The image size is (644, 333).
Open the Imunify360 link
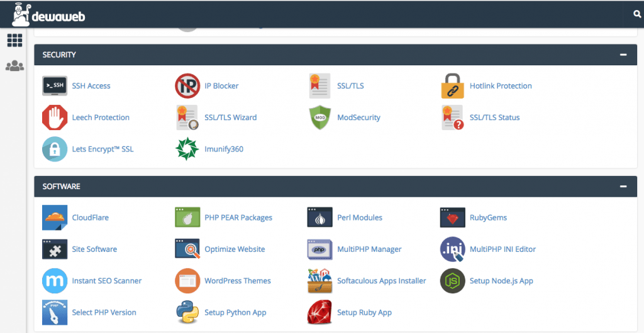(x=224, y=149)
